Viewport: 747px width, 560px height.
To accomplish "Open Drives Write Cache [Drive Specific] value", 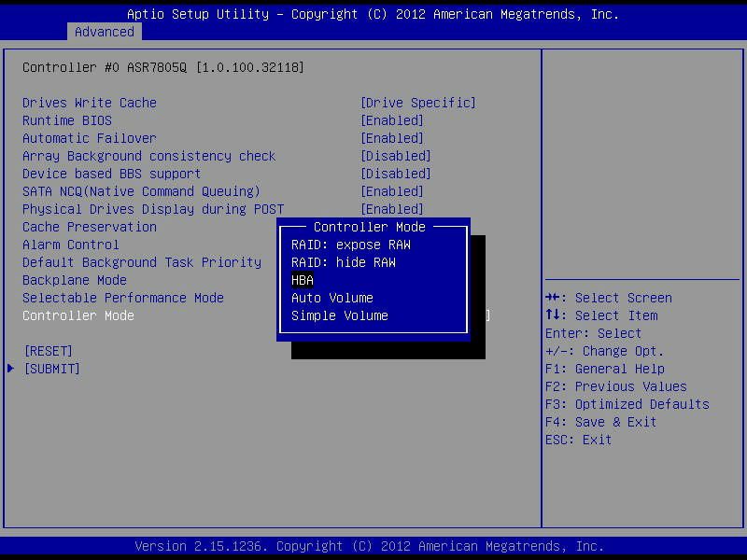I will [x=417, y=103].
